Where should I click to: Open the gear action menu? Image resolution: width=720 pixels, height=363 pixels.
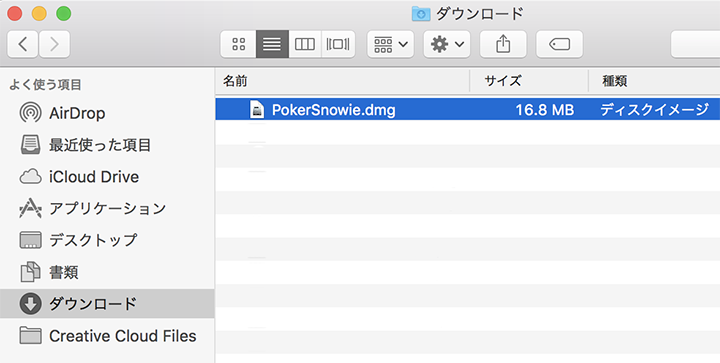[447, 44]
